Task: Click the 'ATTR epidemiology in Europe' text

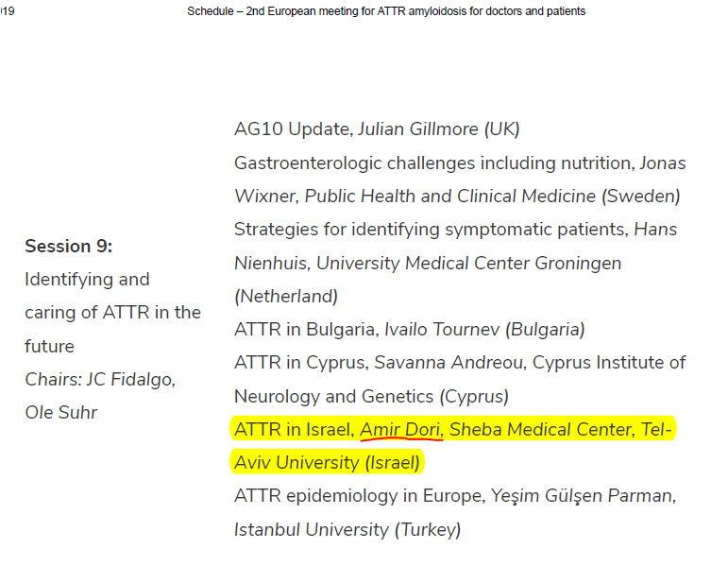Action: 357,497
